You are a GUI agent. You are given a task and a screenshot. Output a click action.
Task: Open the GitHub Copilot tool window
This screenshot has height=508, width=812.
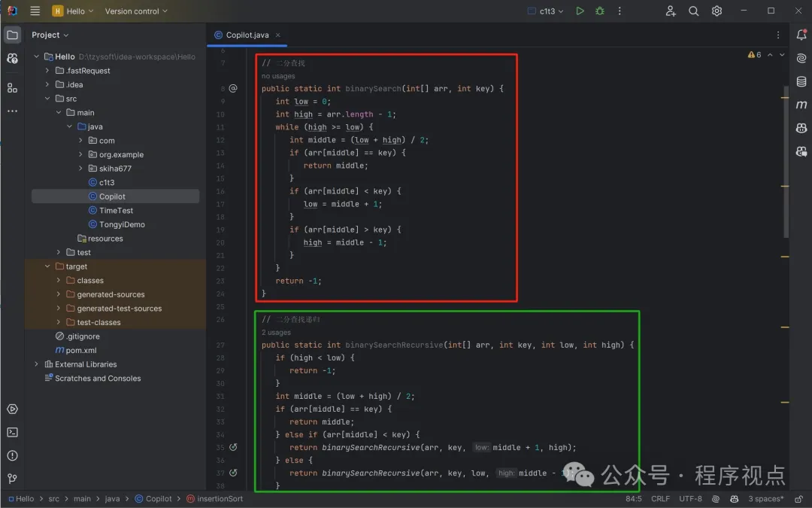point(801,128)
